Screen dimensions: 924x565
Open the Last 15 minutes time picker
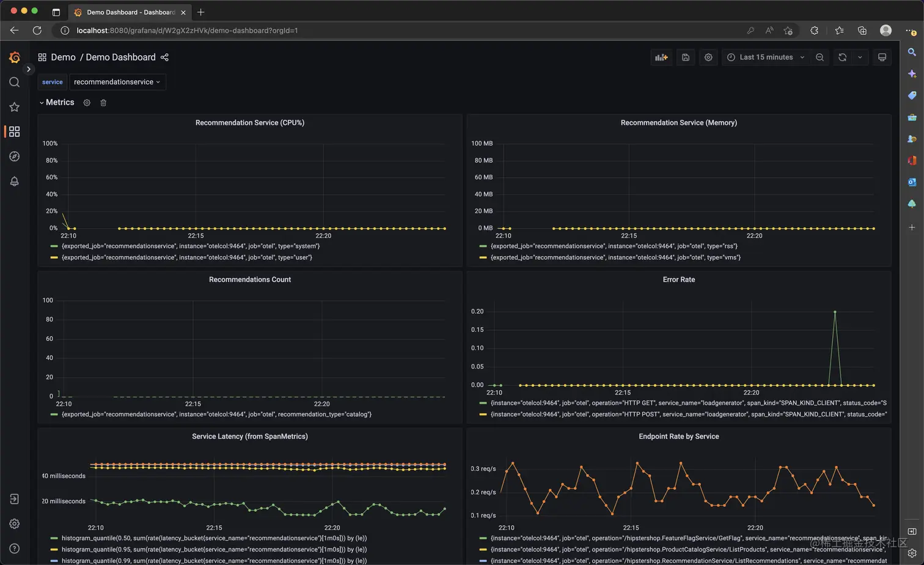pos(766,57)
